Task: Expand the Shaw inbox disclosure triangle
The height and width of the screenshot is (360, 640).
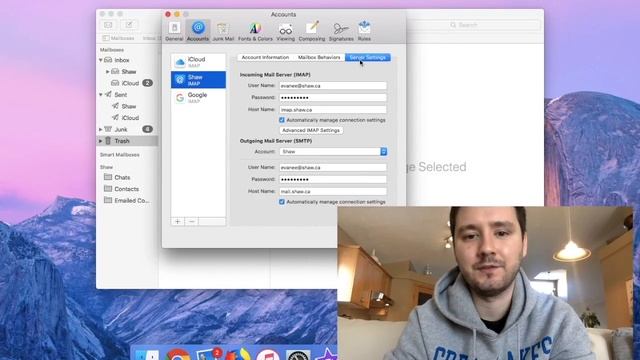Action: pyautogui.click(x=108, y=71)
